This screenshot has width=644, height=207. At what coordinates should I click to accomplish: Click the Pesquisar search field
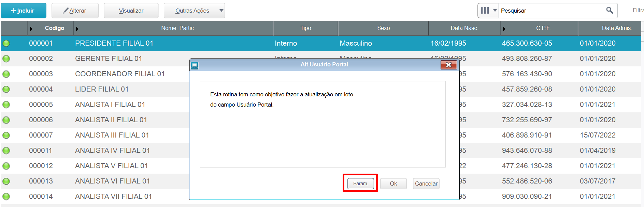tap(551, 11)
